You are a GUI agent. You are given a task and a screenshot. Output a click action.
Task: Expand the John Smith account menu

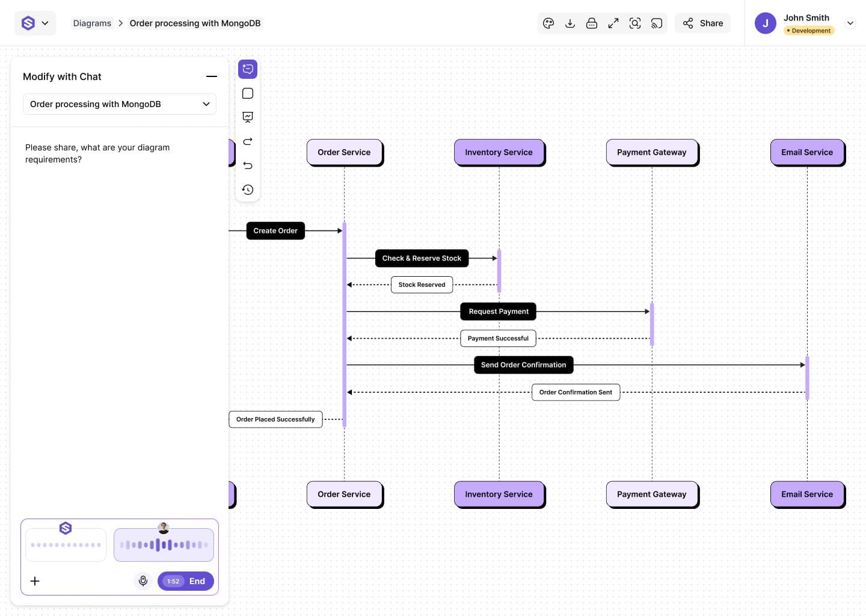(850, 23)
